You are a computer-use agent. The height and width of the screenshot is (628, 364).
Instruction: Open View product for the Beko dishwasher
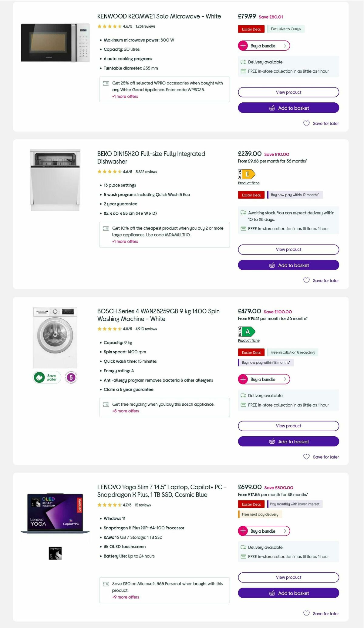click(x=288, y=249)
